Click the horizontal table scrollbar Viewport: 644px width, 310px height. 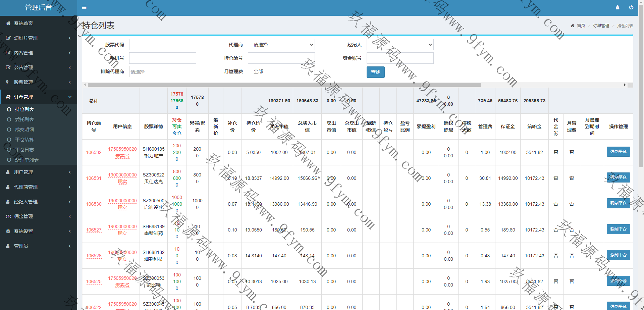[x=284, y=85]
